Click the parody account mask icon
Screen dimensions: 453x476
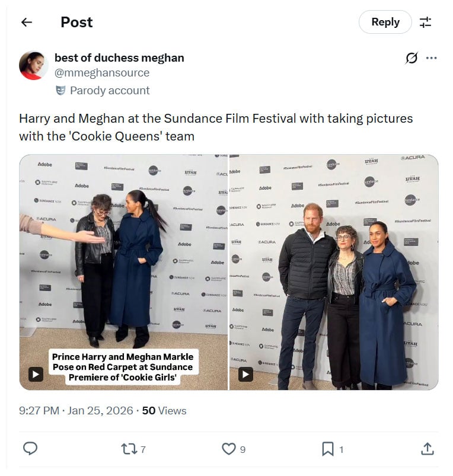point(60,91)
